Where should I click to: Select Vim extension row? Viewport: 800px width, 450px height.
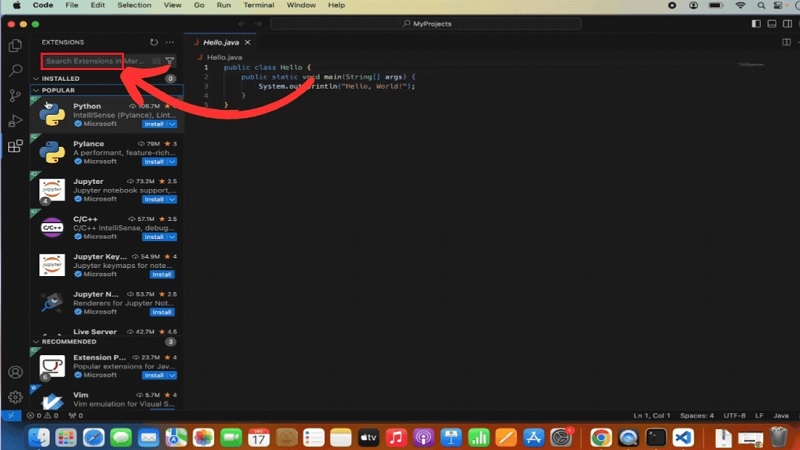[107, 399]
